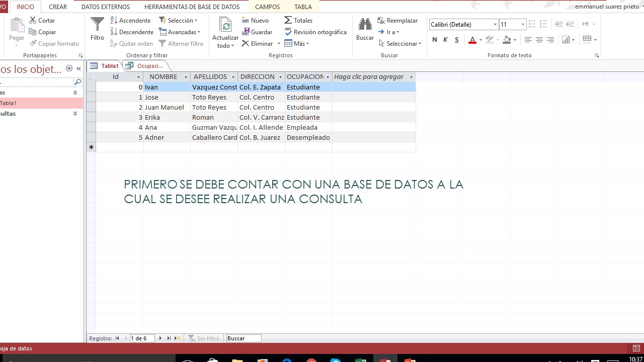This screenshot has height=362, width=644.
Task: Switch to the CREAR ribbon tab
Action: [x=57, y=7]
